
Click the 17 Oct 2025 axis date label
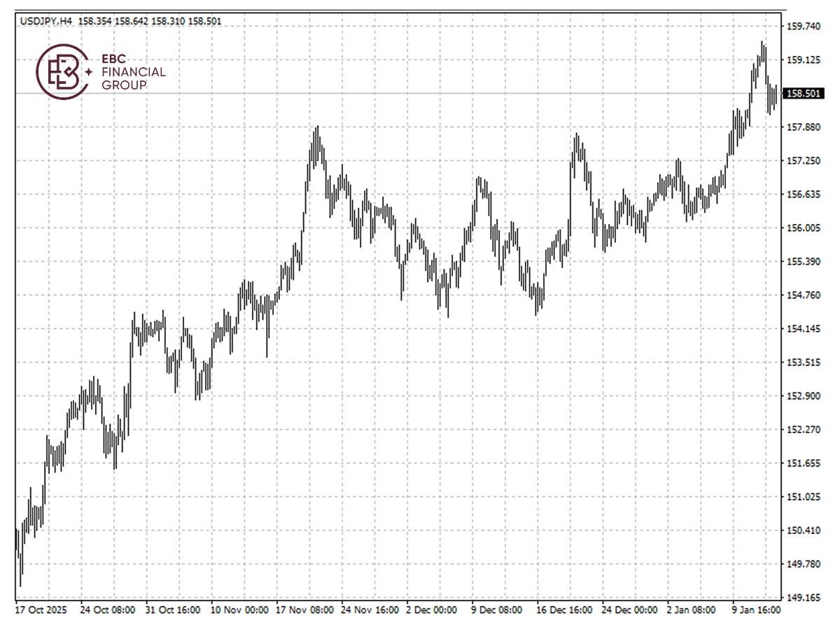[x=42, y=610]
